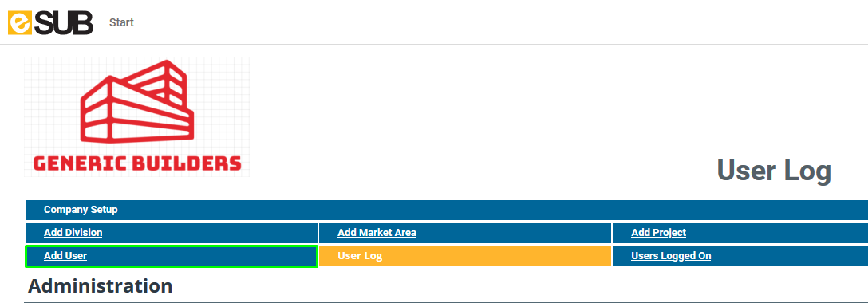This screenshot has height=303, width=868.
Task: Click the large User Log page heading
Action: 774,171
